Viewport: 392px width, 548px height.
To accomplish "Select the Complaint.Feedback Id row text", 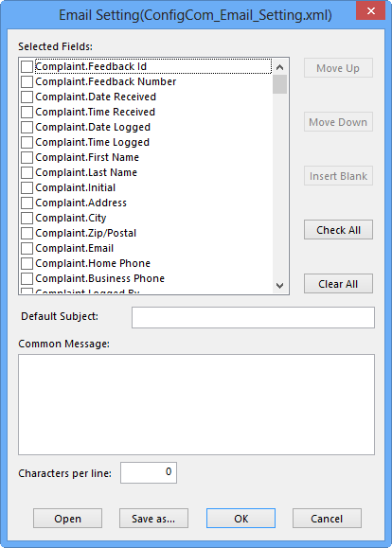I will pos(91,66).
